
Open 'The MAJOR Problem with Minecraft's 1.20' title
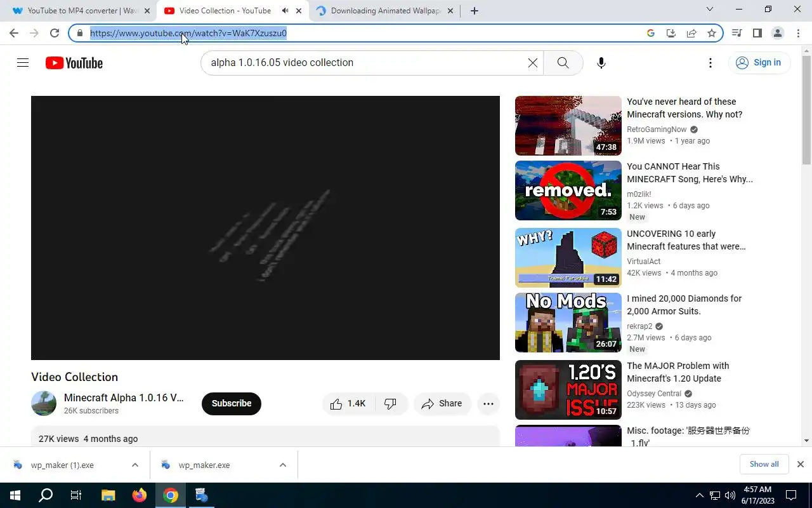pyautogui.click(x=678, y=372)
